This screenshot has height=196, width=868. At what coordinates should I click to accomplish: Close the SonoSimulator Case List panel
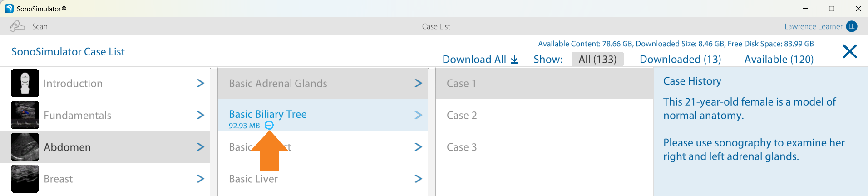pos(849,51)
